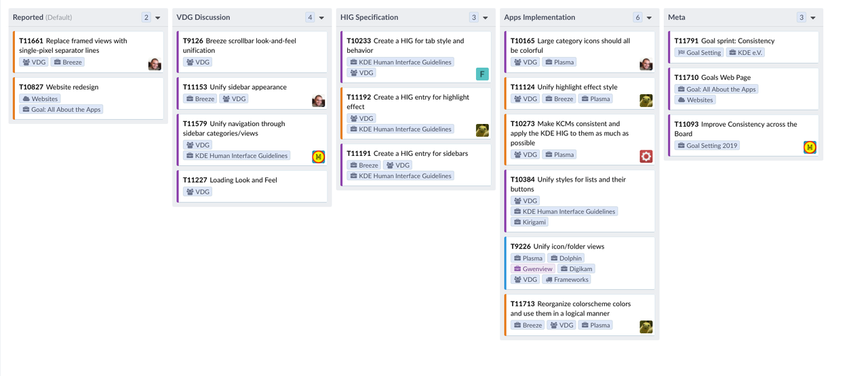Image resolution: width=868 pixels, height=376 pixels.
Task: Open the avatar on T10165 card
Action: click(x=646, y=64)
